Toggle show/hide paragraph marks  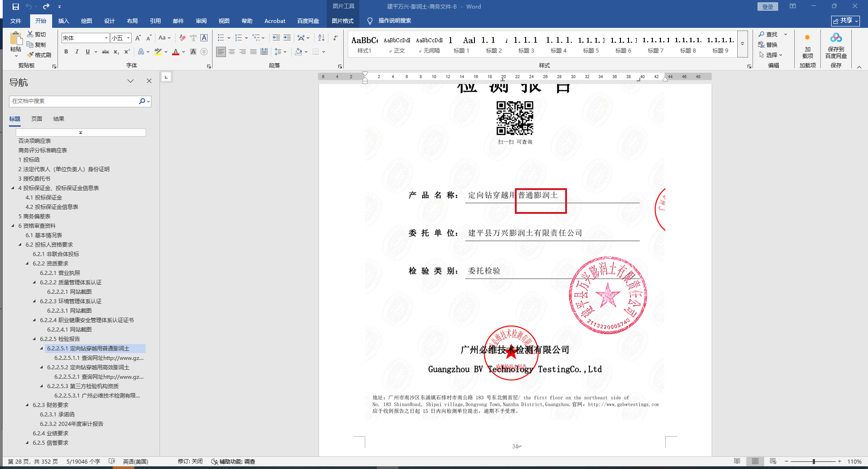(x=335, y=38)
